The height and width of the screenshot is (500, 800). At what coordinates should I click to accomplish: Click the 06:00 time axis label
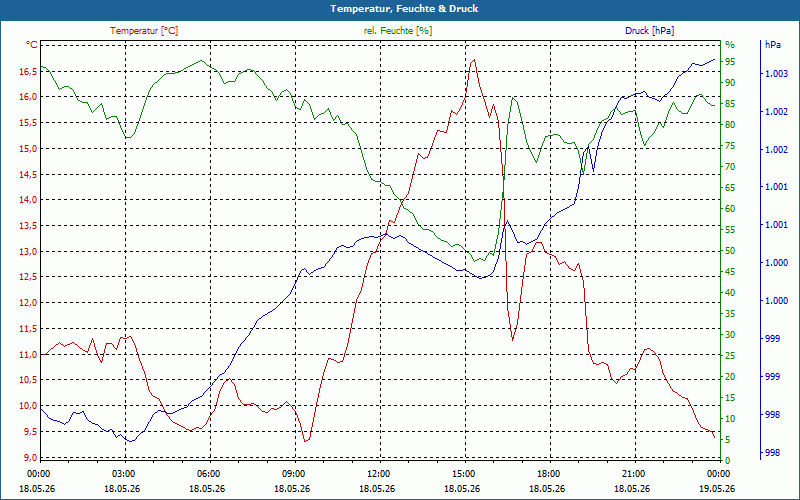coord(210,473)
